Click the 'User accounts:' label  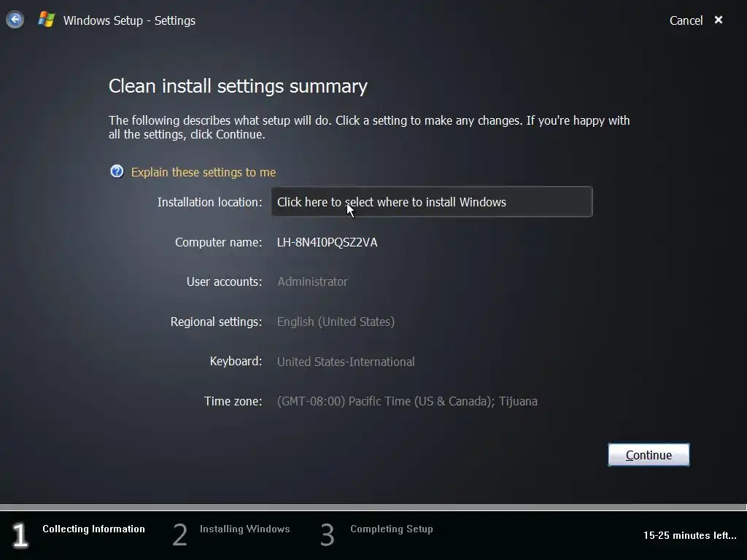pos(224,282)
